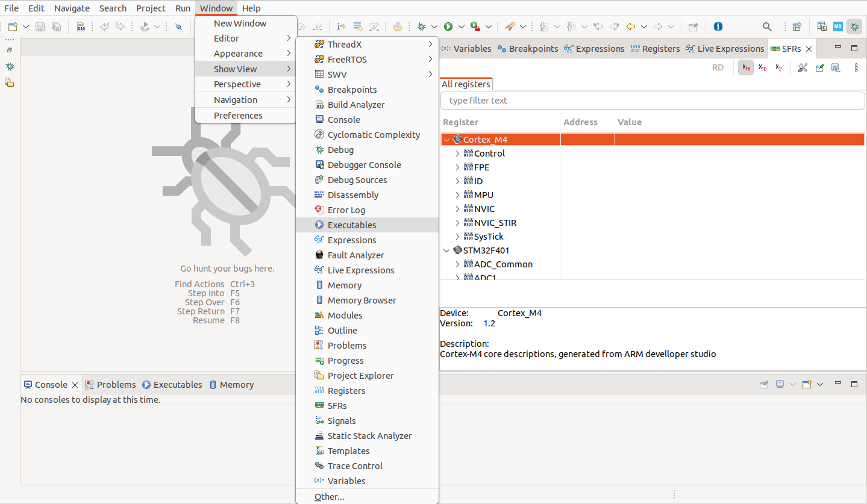Image resolution: width=867 pixels, height=504 pixels.
Task: Switch to the STM32CubeMX perspective
Action: [x=837, y=26]
